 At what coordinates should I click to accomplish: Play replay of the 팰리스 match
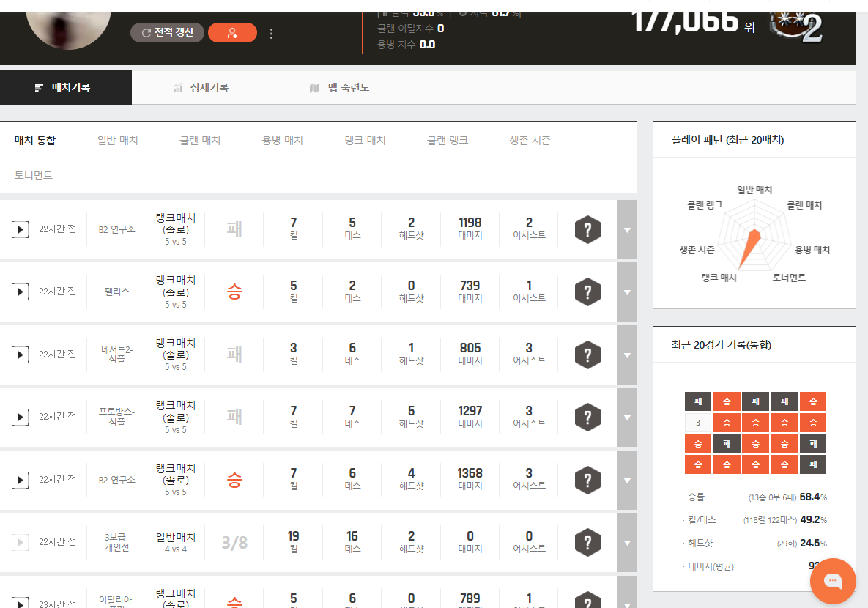click(20, 292)
